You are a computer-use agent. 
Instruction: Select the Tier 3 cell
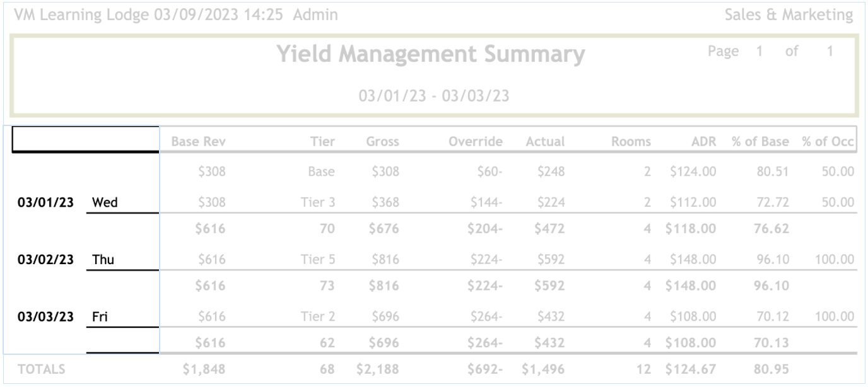coord(318,203)
